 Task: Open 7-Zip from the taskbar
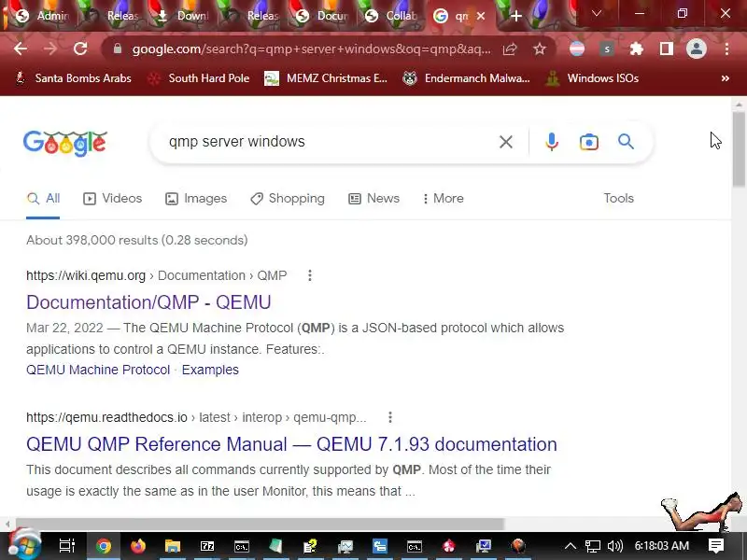pos(207,546)
